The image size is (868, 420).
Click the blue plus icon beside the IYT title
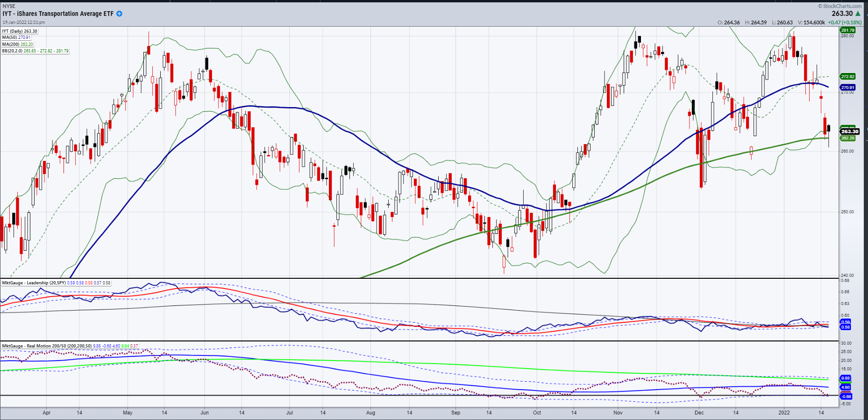(x=119, y=14)
